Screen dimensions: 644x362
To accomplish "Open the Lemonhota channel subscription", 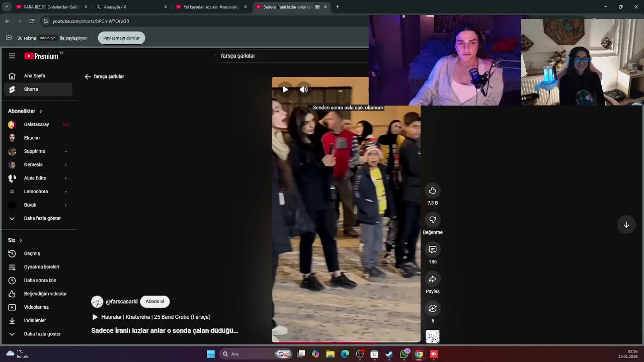I will pyautogui.click(x=38, y=192).
